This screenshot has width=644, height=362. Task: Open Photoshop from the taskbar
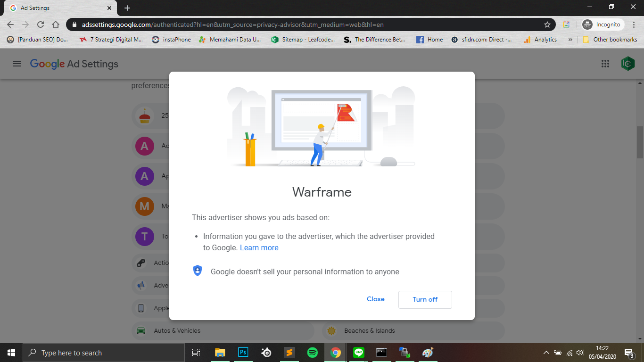coord(243,353)
